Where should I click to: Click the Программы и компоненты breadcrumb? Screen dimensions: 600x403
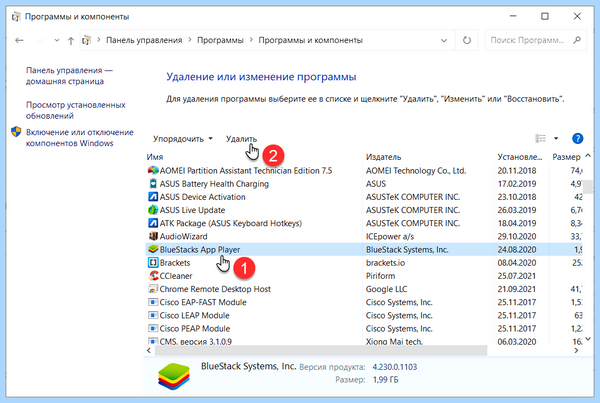[x=310, y=40]
